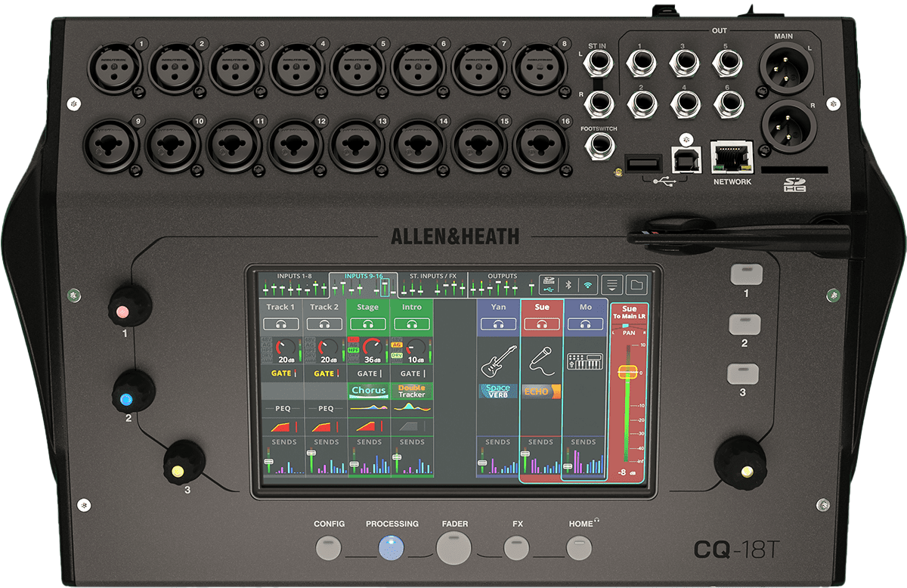This screenshot has width=907, height=588.
Task: Click the NETWORK ethernet port
Action: pyautogui.click(x=732, y=158)
